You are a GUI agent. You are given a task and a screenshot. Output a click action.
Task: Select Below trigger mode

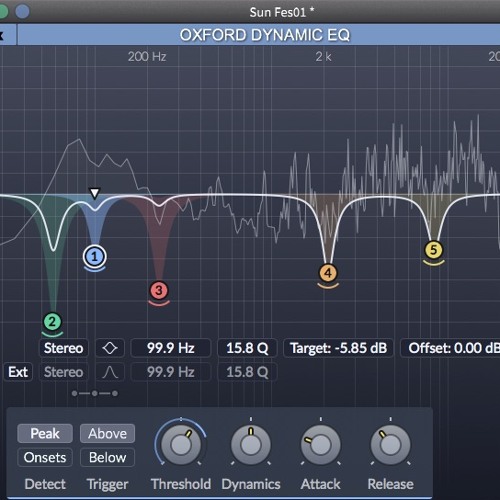[x=107, y=457]
